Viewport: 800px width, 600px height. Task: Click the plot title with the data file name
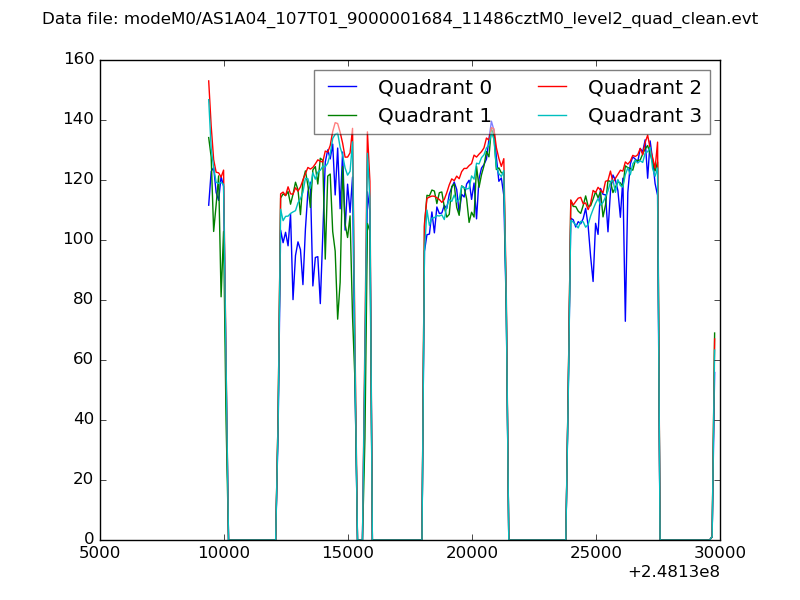pyautogui.click(x=400, y=19)
